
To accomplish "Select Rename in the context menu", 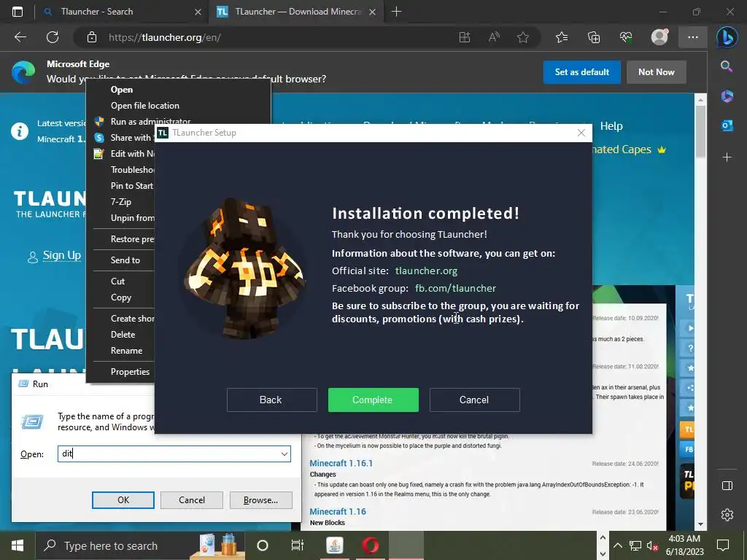I will pyautogui.click(x=126, y=351).
